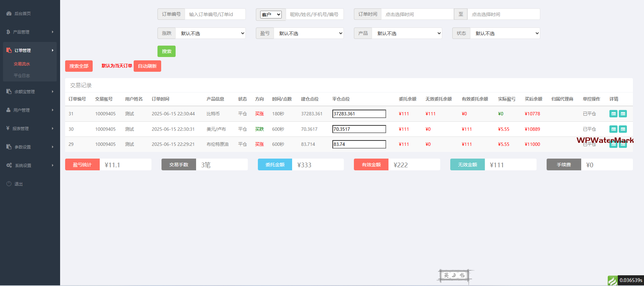644x286 pixels.
Task: Select 平仓日志 submenu item
Action: (22, 76)
